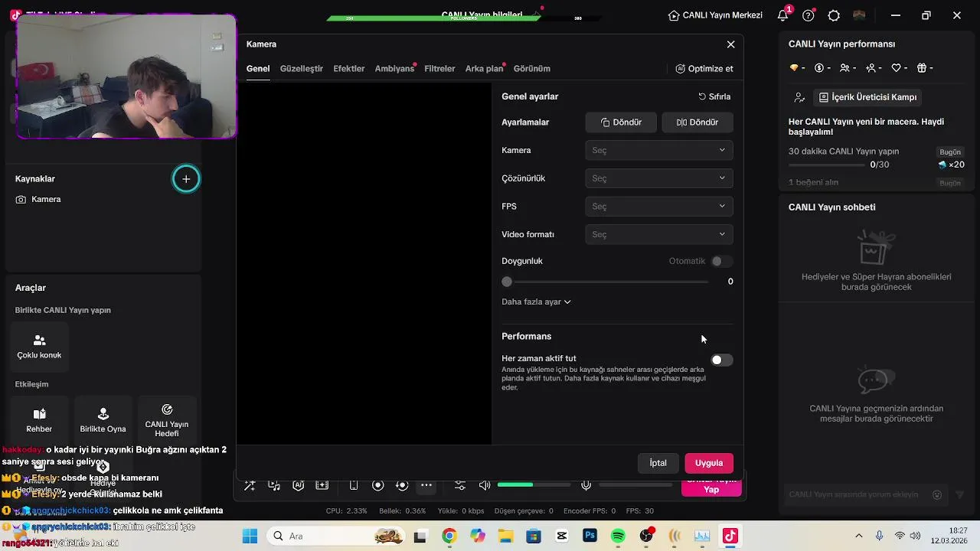The height and width of the screenshot is (551, 980).
Task: Expand Daha fazla ayar section
Action: 536,302
